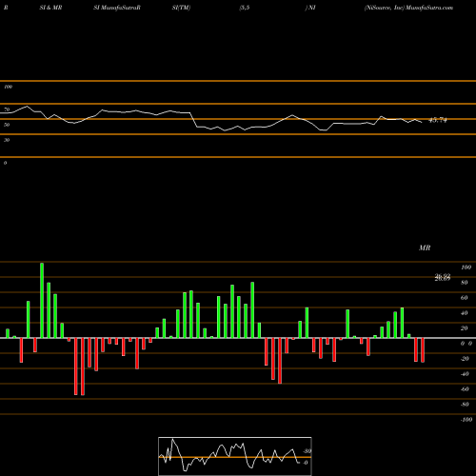
Task: Select the tallest green MR histogram bar
Action: (x=42, y=300)
